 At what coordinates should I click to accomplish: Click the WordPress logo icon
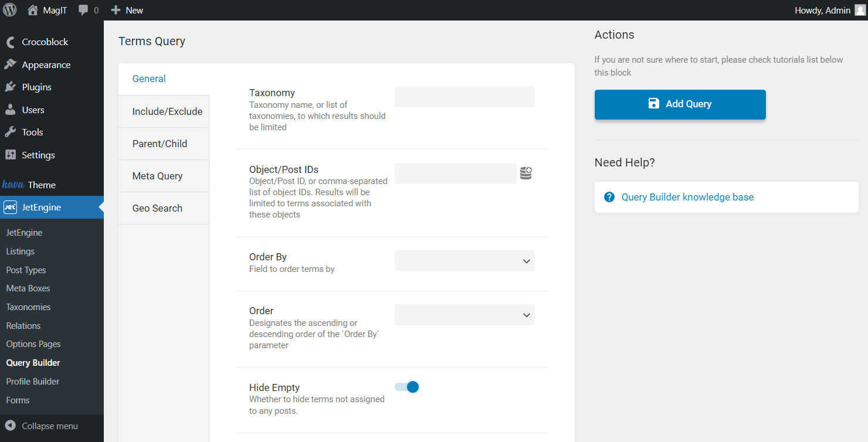point(10,10)
